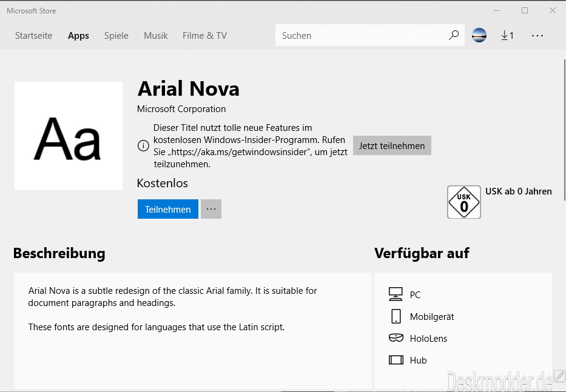The width and height of the screenshot is (566, 392).
Task: Close the Microsoft Store window
Action: pyautogui.click(x=552, y=10)
